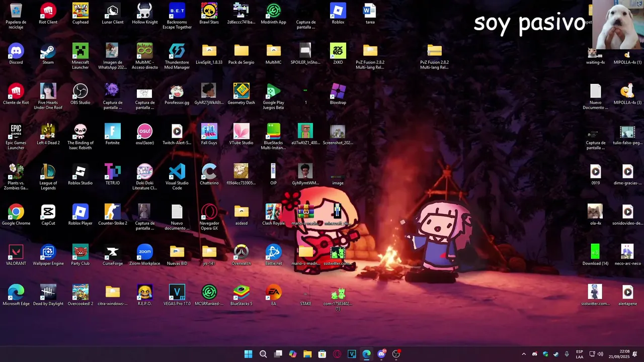Select the R.E.P.O. desktop icon

click(x=145, y=295)
